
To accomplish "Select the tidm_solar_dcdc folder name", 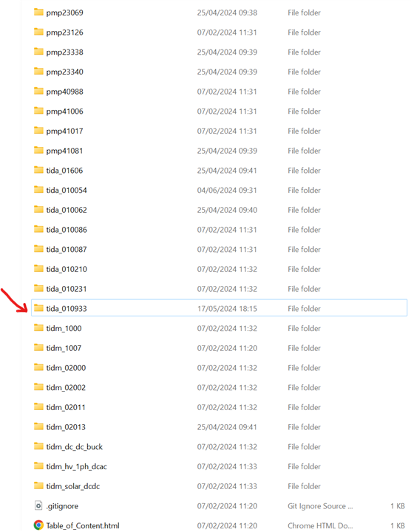I will click(x=73, y=486).
